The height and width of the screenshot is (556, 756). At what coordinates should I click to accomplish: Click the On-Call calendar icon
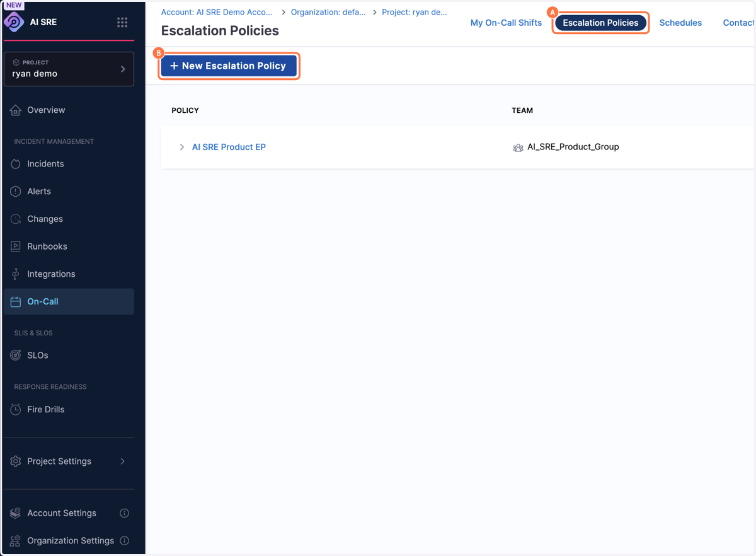point(16,302)
